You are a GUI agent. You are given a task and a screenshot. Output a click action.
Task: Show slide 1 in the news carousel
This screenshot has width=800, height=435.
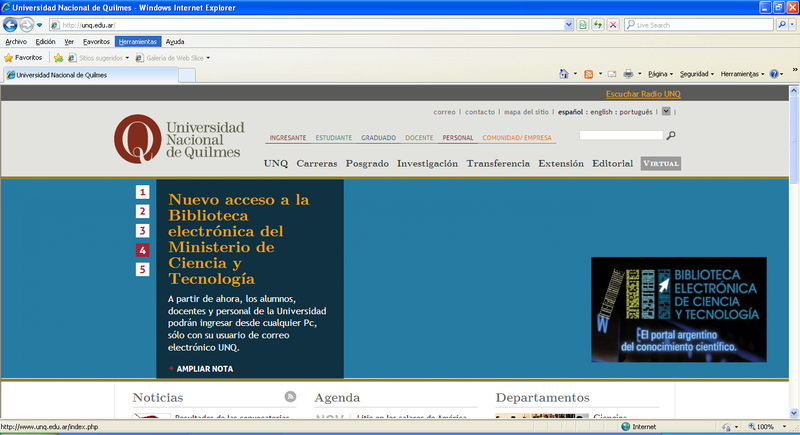tap(142, 192)
